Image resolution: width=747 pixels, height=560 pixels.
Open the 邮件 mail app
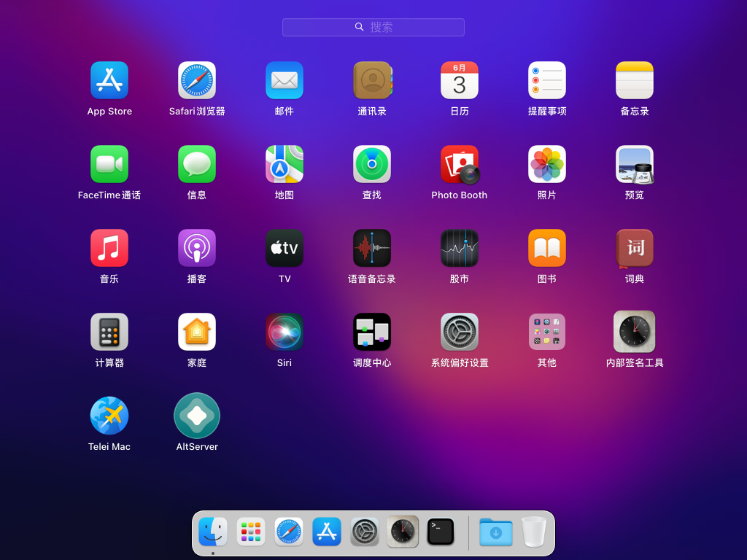pos(285,80)
